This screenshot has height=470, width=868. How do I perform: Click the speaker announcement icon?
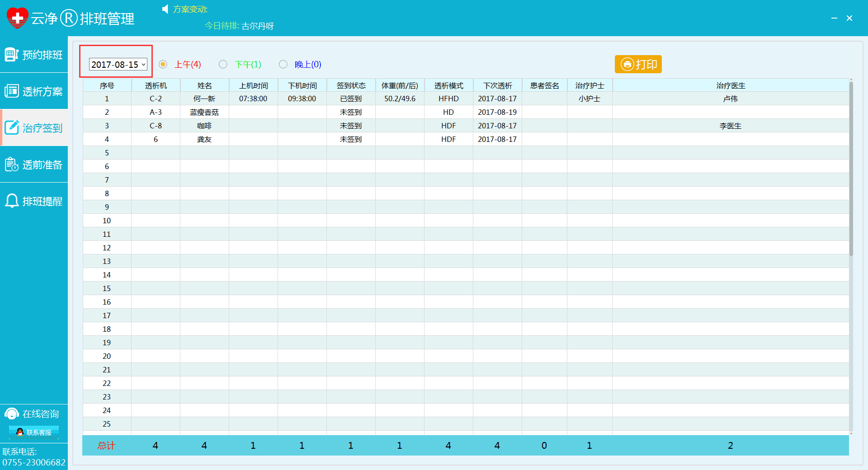[x=165, y=9]
